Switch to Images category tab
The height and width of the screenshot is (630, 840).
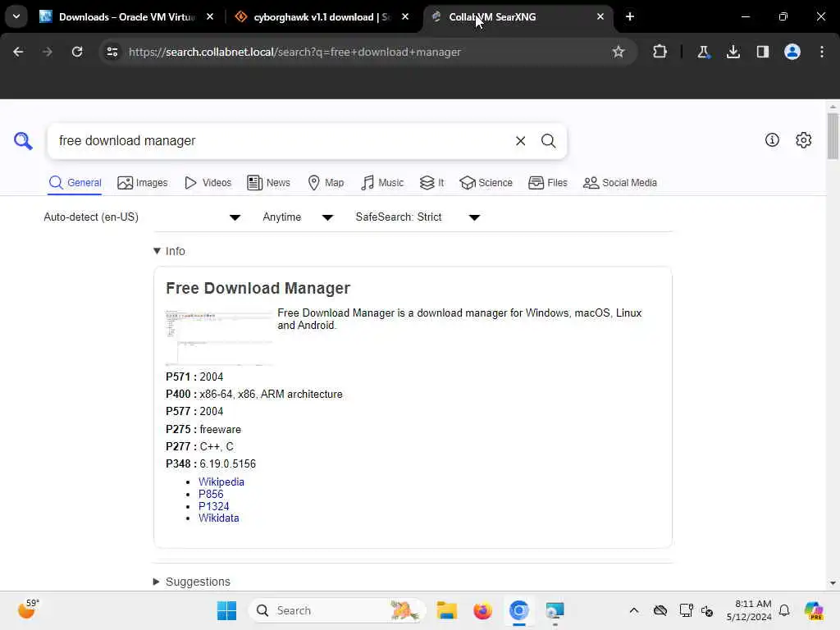143,183
